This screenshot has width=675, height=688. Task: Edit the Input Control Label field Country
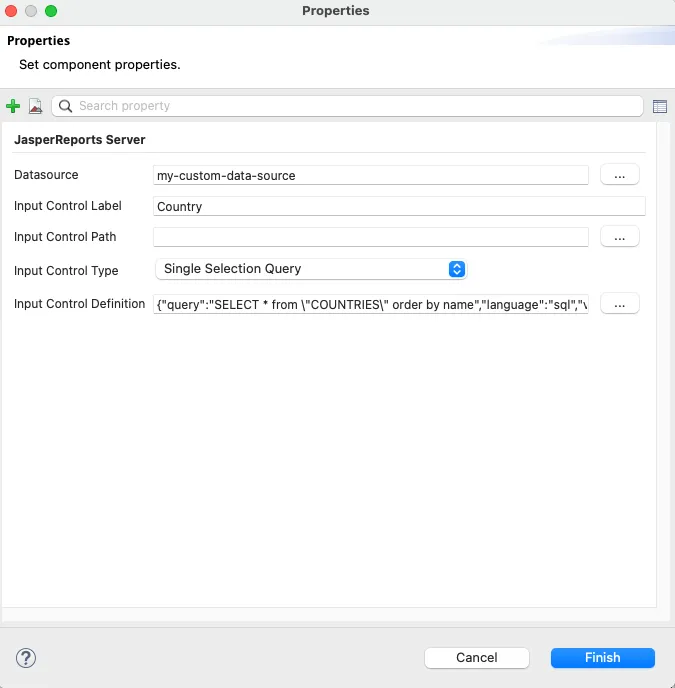(x=399, y=206)
